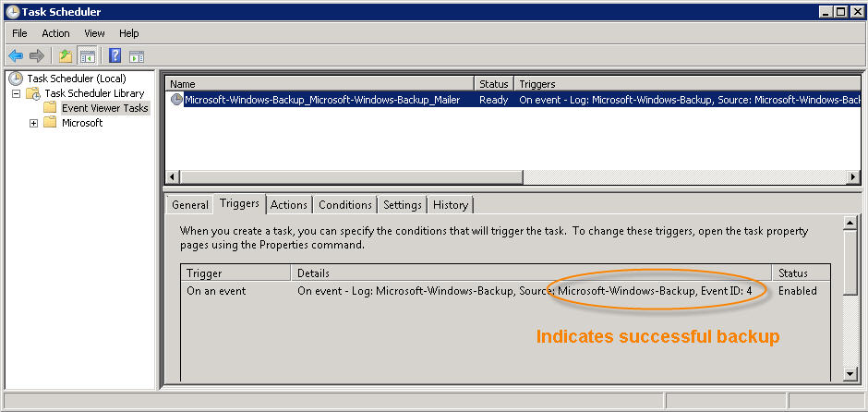Image resolution: width=868 pixels, height=412 pixels.
Task: Click the Microsoft folder icon in tree
Action: pyautogui.click(x=51, y=123)
